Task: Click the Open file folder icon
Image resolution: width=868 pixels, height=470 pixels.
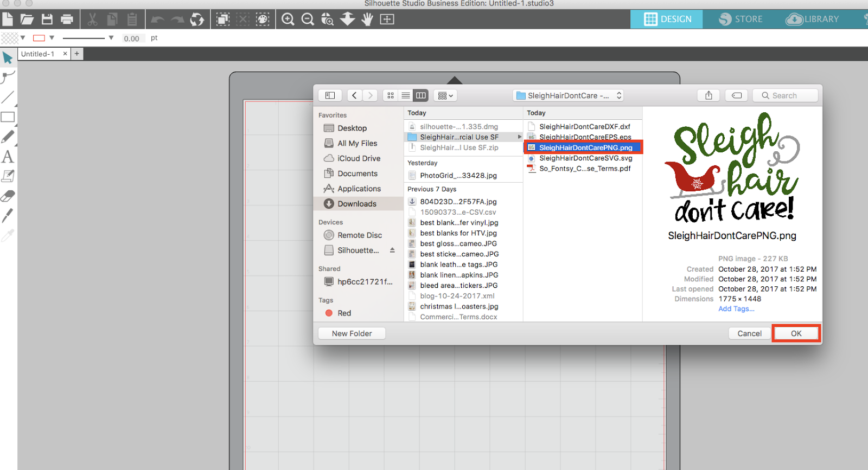Action: [x=27, y=20]
